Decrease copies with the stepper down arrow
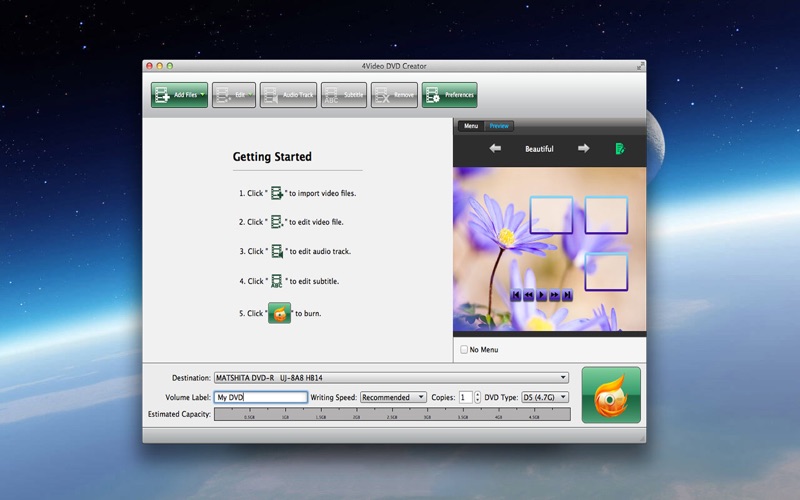The height and width of the screenshot is (500, 800). pyautogui.click(x=477, y=400)
